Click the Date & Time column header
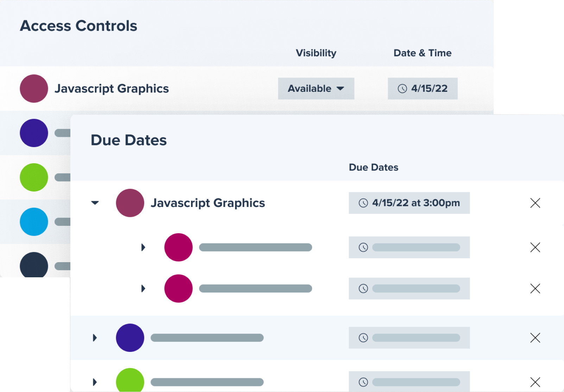 point(422,53)
